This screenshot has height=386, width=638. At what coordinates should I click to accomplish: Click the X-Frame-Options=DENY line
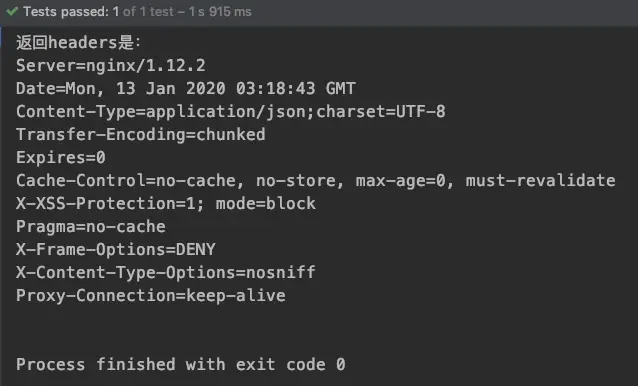click(x=116, y=249)
